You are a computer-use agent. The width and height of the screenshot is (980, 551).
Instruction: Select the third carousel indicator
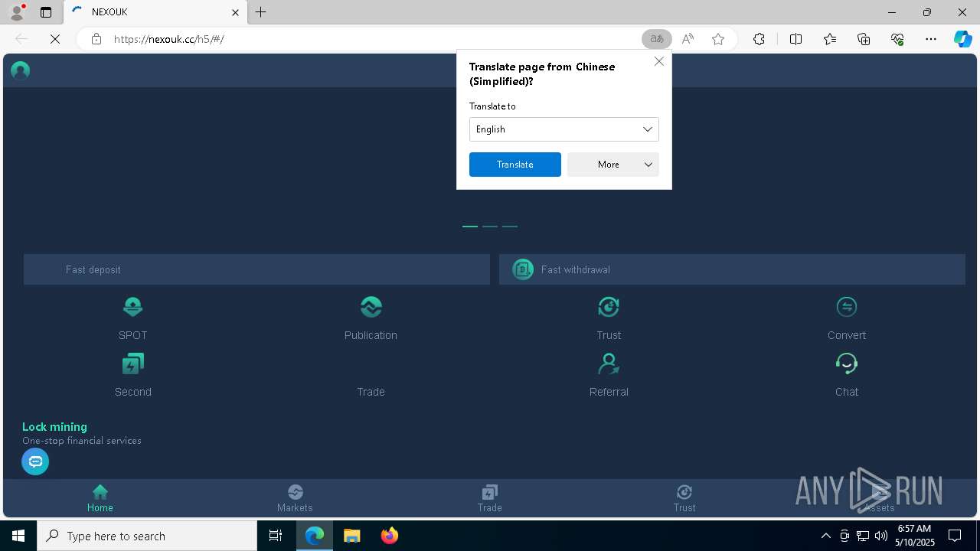510,227
